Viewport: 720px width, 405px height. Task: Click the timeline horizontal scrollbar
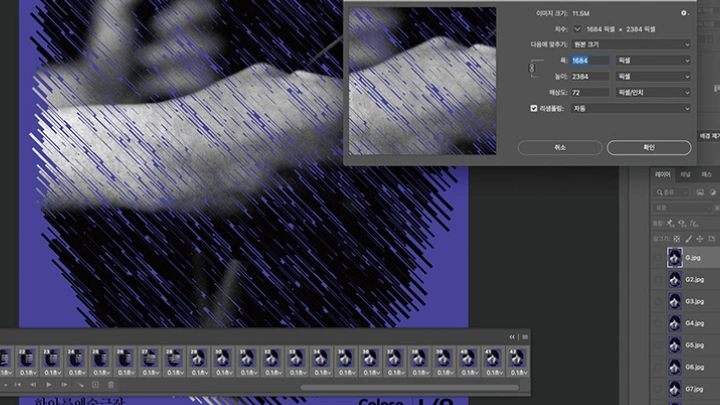click(x=400, y=386)
